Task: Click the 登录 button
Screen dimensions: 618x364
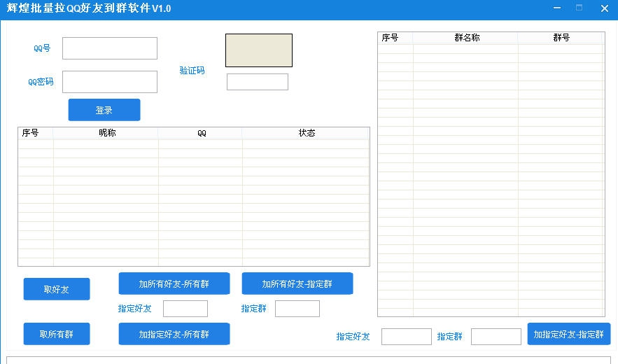Action: pyautogui.click(x=104, y=110)
